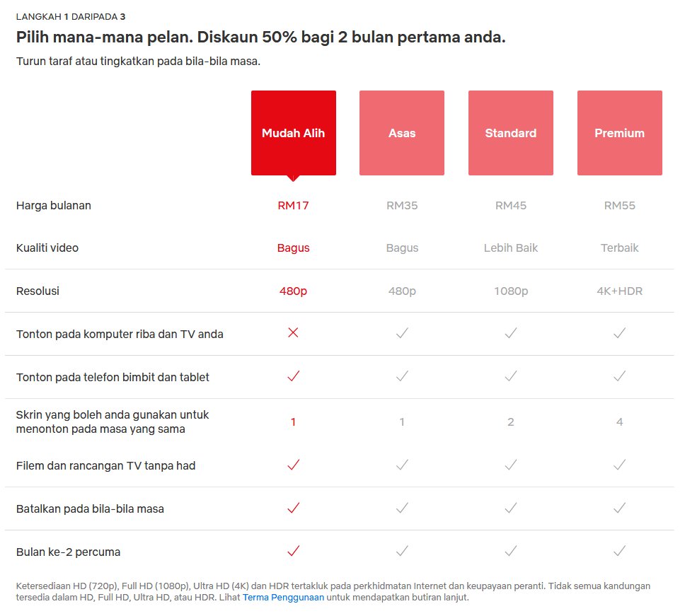
Task: Select the Premium plan tile
Action: tap(619, 133)
